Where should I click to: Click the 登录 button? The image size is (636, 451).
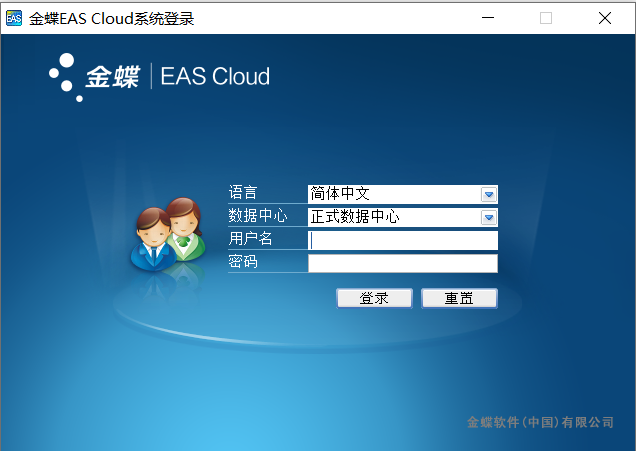tap(374, 299)
